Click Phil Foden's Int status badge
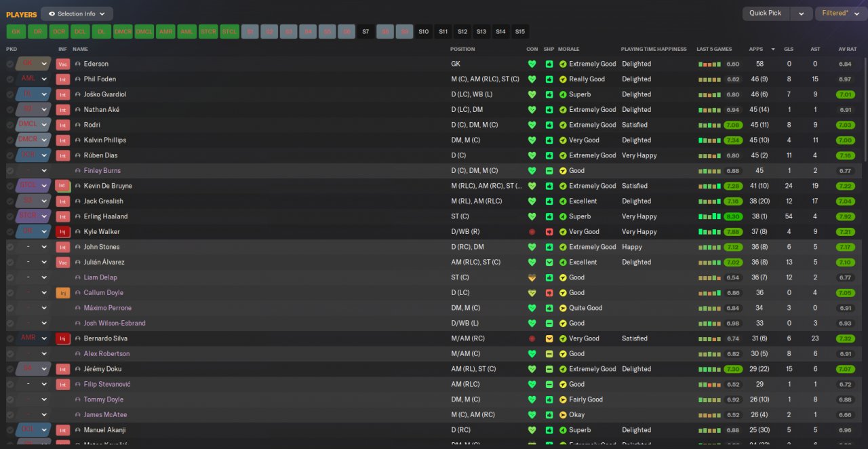The width and height of the screenshot is (868, 449). [x=63, y=79]
